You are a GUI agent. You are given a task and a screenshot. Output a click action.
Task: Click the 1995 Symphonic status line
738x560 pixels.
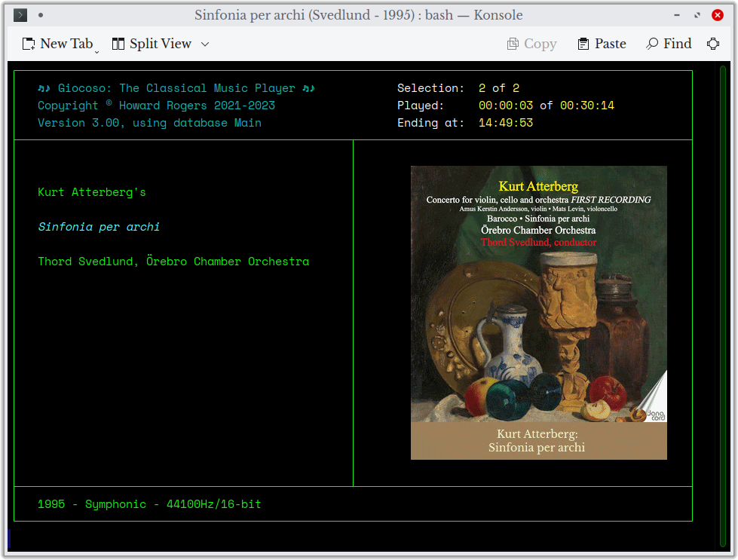[149, 503]
